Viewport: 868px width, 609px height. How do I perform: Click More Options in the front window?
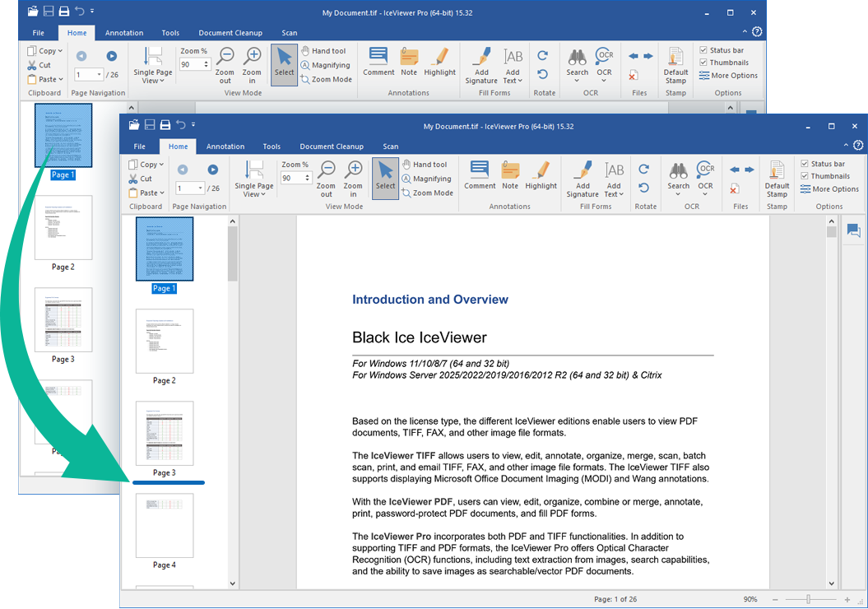[x=829, y=189]
